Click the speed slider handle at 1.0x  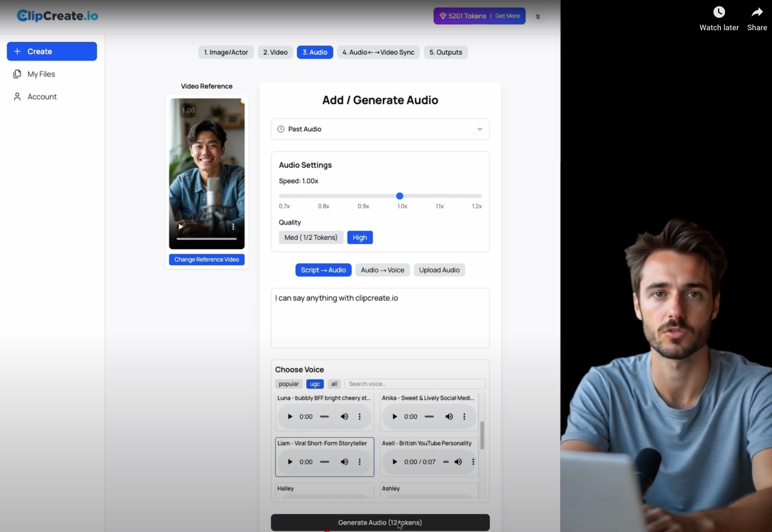tap(399, 196)
